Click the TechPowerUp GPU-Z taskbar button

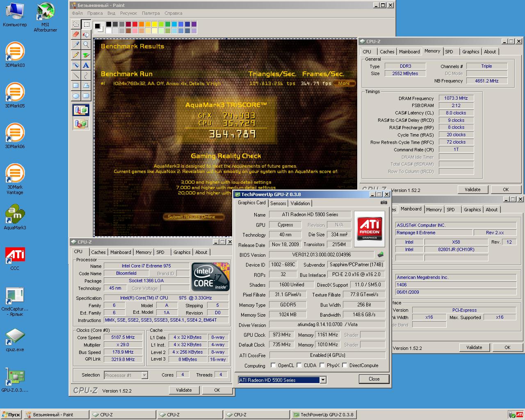click(x=324, y=415)
